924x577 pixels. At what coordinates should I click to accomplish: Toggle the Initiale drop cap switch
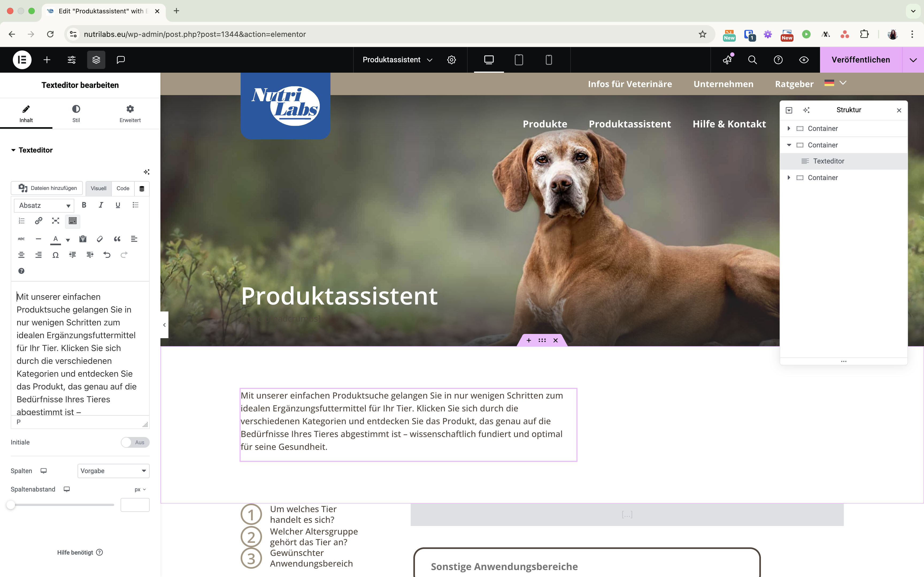click(x=135, y=442)
